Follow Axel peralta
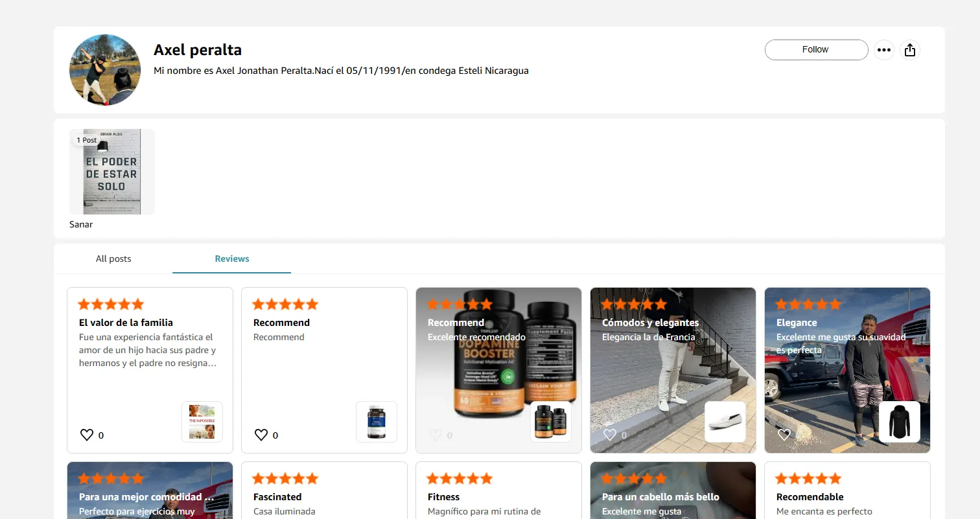 pos(817,50)
